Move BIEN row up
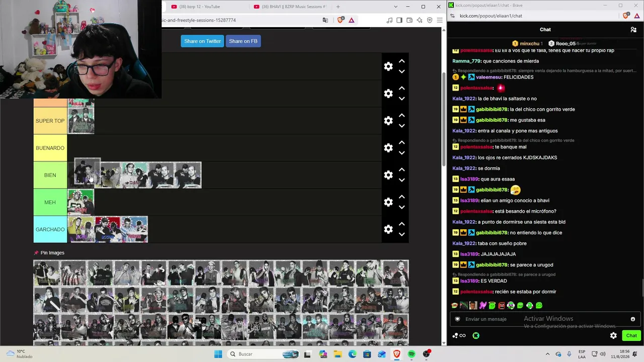 [x=401, y=169]
